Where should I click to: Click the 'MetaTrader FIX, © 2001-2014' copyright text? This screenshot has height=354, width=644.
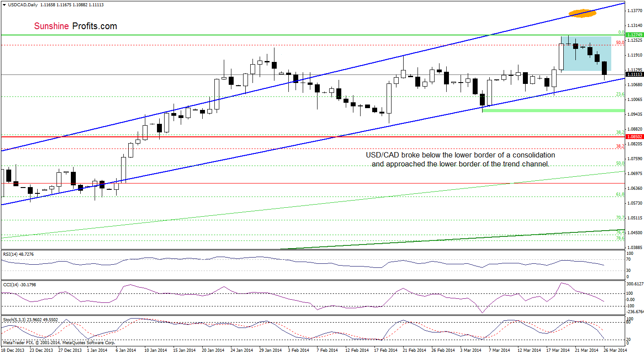(x=32, y=342)
